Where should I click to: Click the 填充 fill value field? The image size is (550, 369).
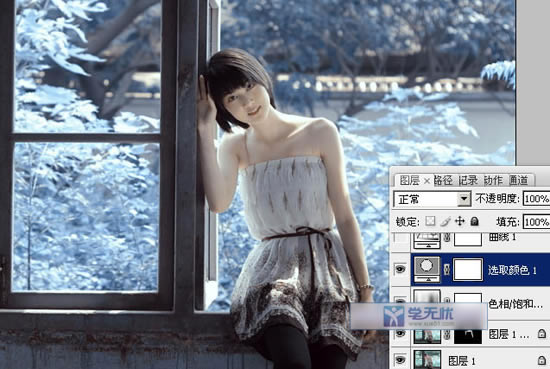click(536, 222)
